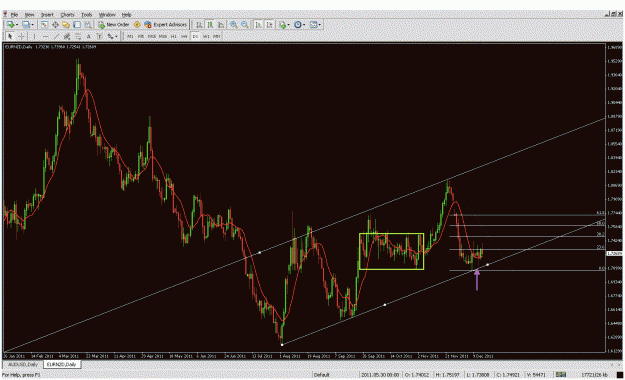This screenshot has height=380, width=625.
Task: Activate the standard Cursor mode
Action: coord(10,36)
